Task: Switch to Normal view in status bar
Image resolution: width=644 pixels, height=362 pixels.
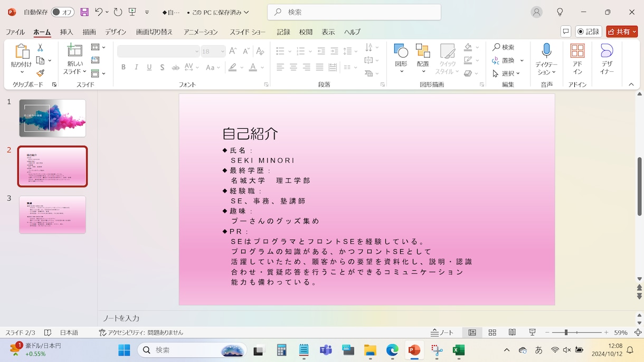Action: (x=472, y=332)
